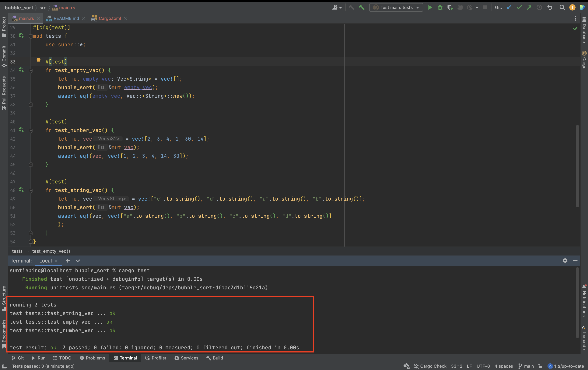Screen dimensions: 588x370
Task: Open the Build tool window tab
Action: coord(215,358)
